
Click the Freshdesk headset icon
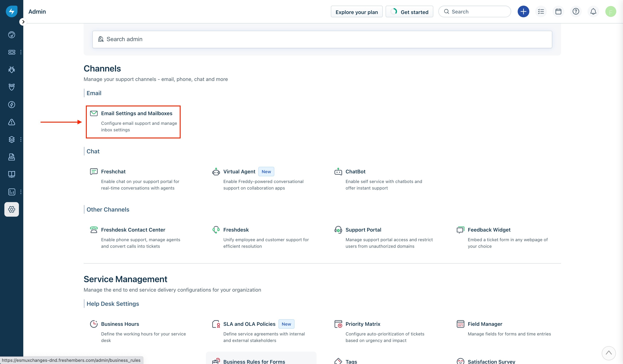(216, 230)
